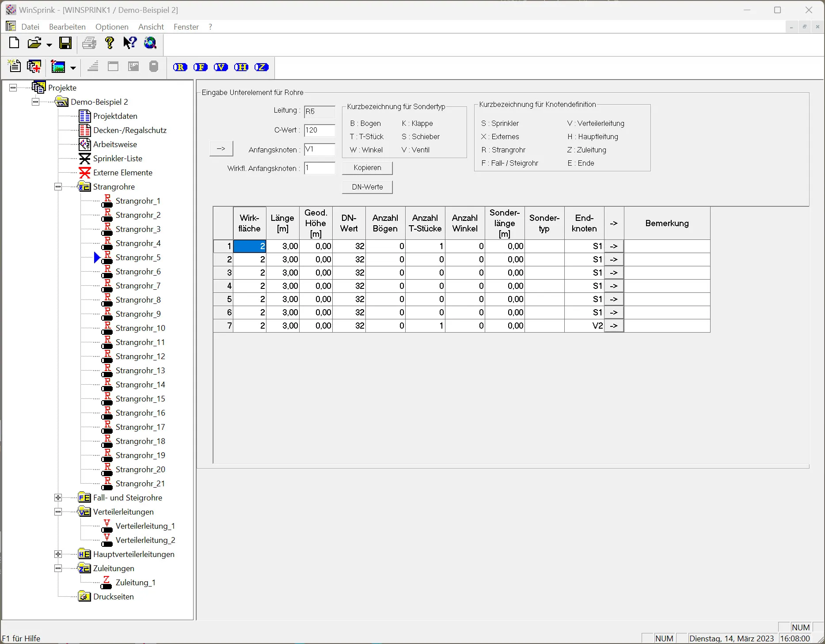Viewport: 825px width, 644px height.
Task: Click the arrow button in row 7
Action: pos(614,326)
